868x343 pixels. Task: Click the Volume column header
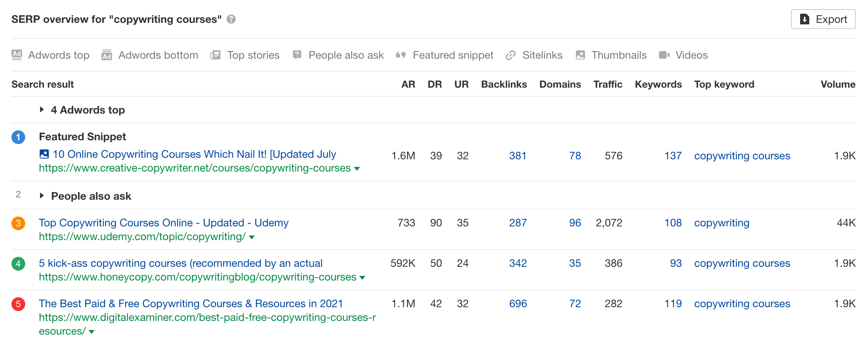838,84
